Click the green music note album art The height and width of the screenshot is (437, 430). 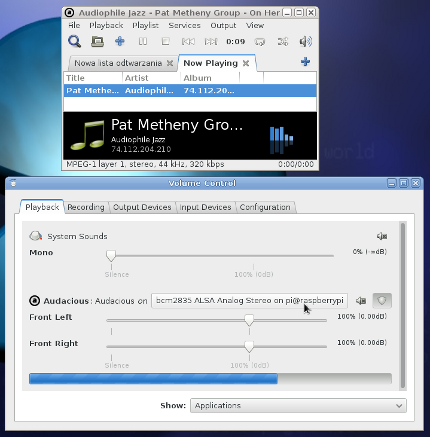tap(87, 135)
